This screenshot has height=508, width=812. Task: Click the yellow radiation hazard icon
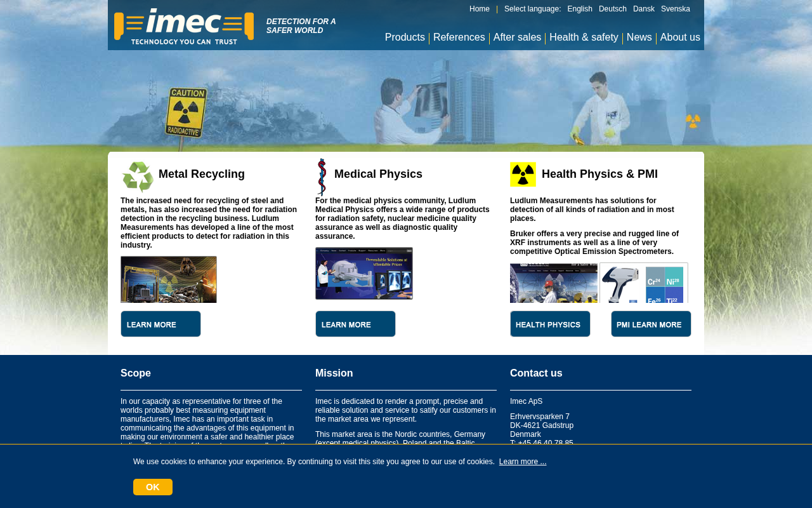coord(523,174)
